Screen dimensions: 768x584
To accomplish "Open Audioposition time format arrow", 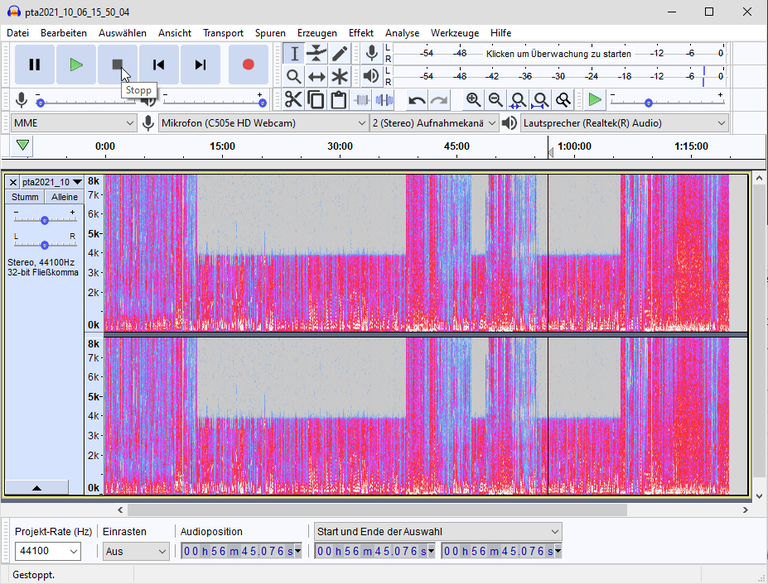I will click(298, 551).
